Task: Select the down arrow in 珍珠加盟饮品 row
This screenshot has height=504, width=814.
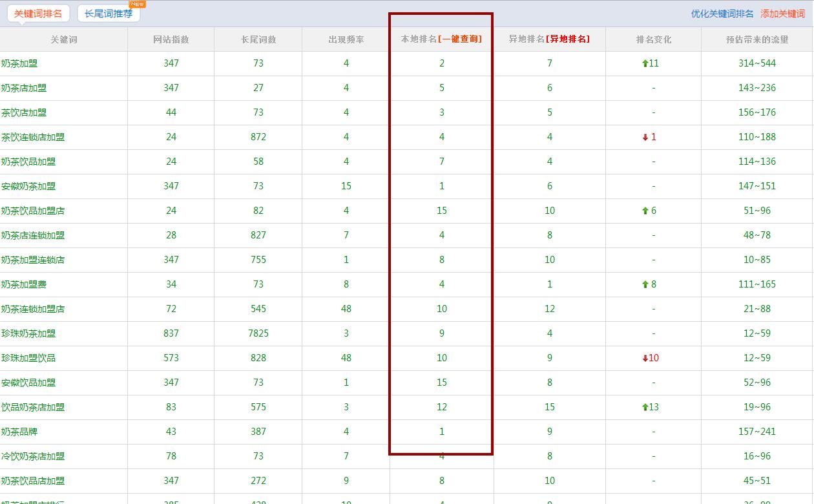Action: (x=645, y=358)
